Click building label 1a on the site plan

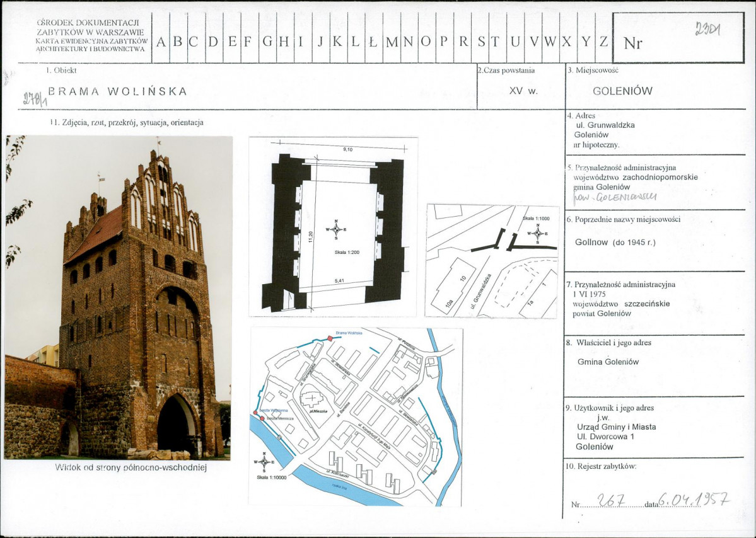pyautogui.click(x=531, y=302)
